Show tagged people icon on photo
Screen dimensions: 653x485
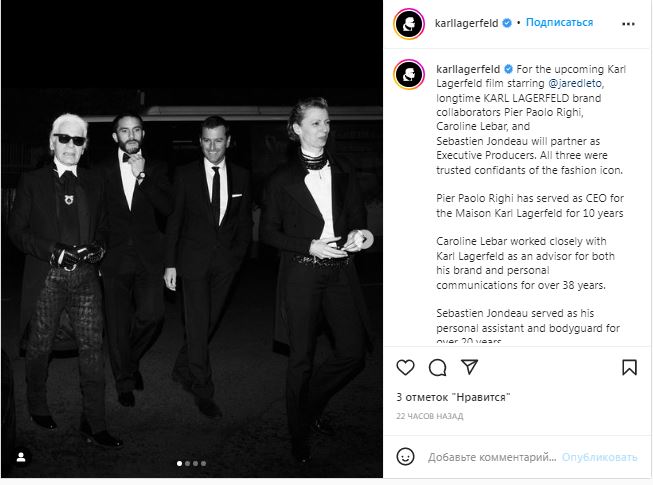click(x=21, y=458)
